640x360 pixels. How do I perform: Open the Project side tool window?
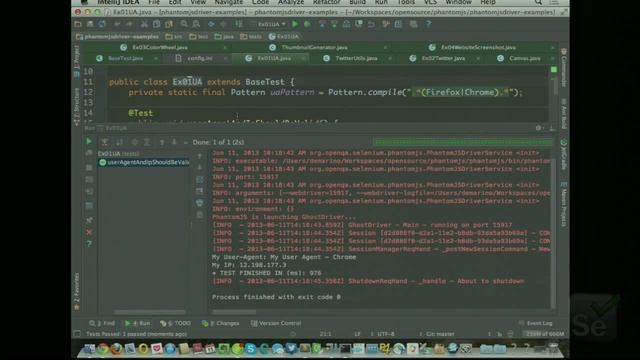(77, 61)
